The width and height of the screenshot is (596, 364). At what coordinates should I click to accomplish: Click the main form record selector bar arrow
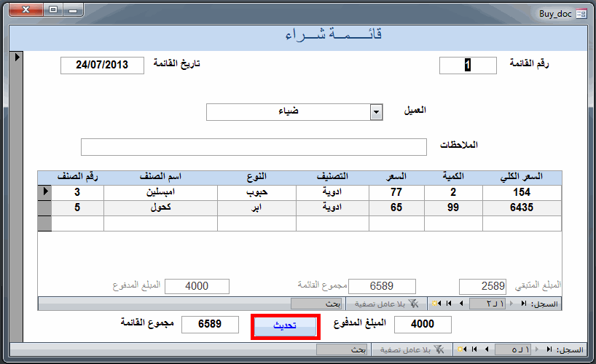[17, 57]
